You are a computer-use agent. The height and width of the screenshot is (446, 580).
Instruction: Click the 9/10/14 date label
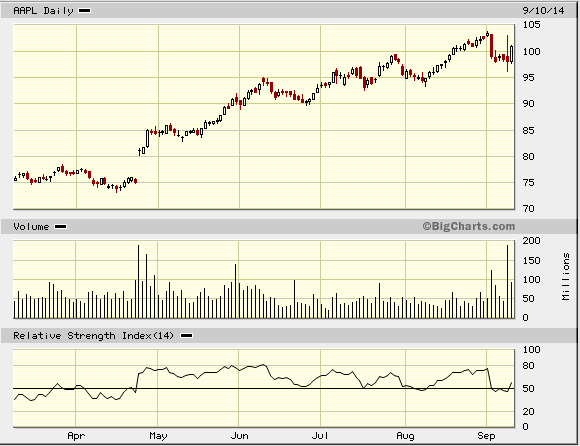click(x=543, y=10)
